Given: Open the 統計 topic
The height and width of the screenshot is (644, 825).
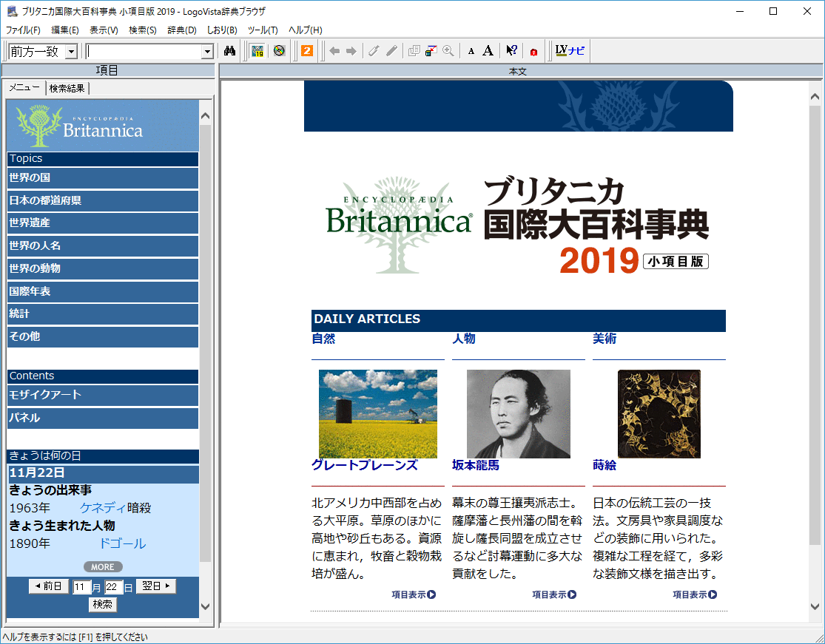Looking at the screenshot, I should click(x=103, y=313).
